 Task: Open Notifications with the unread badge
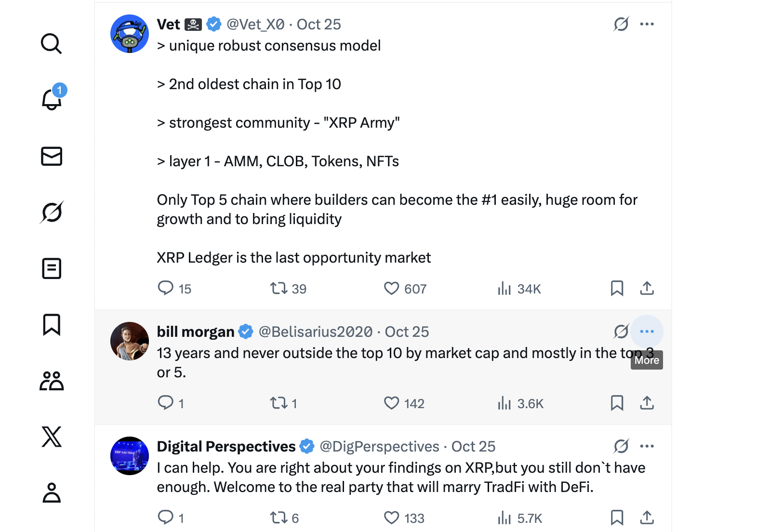(52, 100)
